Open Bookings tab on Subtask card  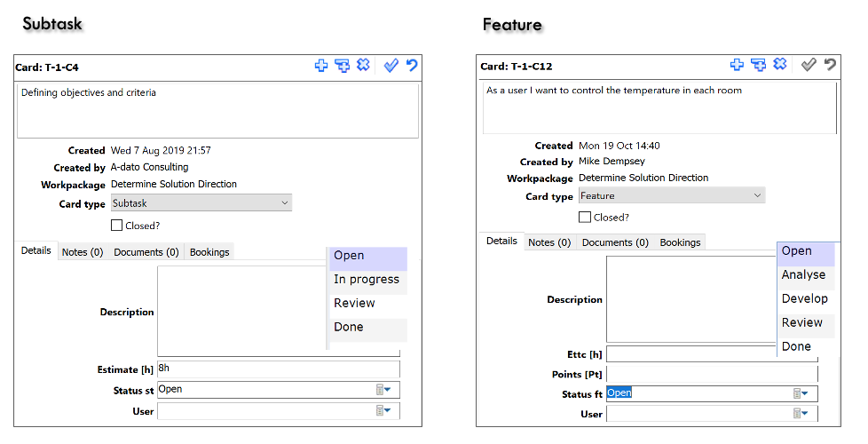tap(209, 252)
